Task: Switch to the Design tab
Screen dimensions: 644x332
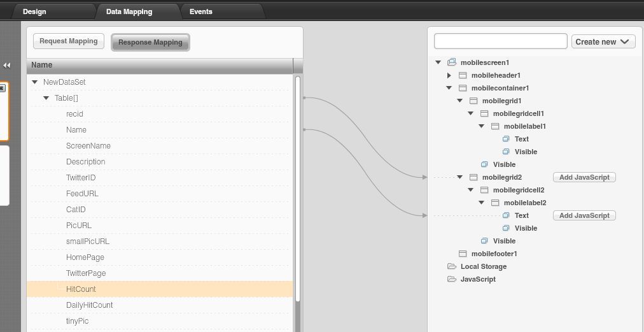Action: pos(34,11)
